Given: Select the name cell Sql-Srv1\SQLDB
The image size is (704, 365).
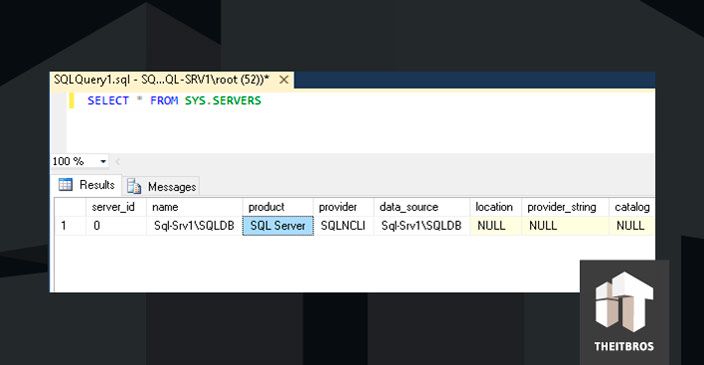Looking at the screenshot, I should click(194, 225).
